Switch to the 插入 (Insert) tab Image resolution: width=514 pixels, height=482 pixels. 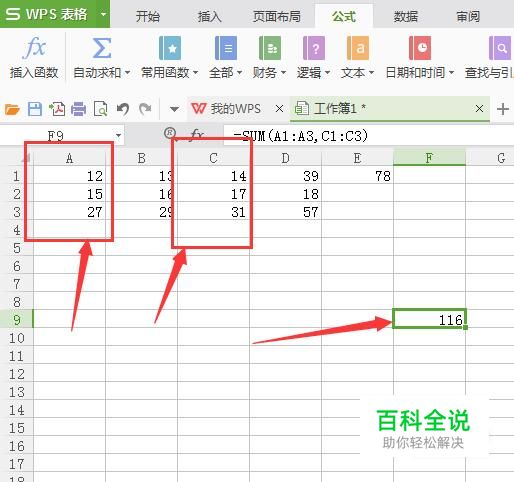[210, 16]
